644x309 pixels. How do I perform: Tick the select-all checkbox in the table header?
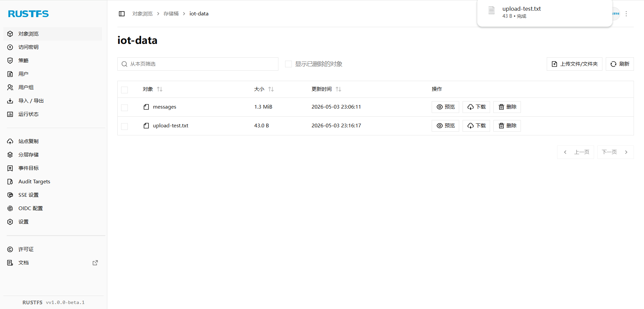click(x=124, y=90)
